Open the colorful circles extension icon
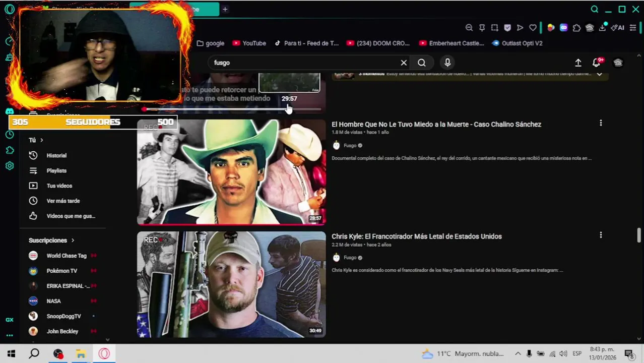This screenshot has width=644, height=363. [551, 28]
